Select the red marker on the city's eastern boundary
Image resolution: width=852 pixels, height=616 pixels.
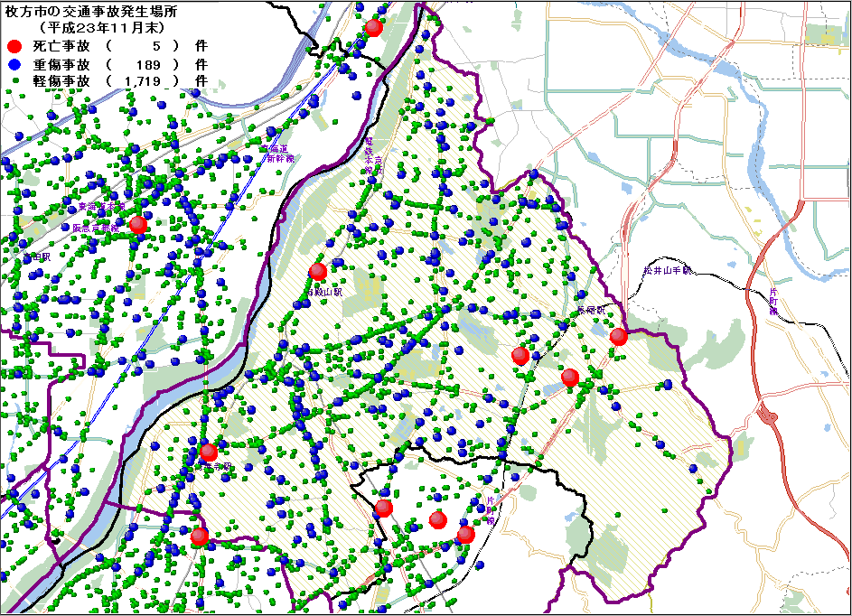tap(619, 337)
